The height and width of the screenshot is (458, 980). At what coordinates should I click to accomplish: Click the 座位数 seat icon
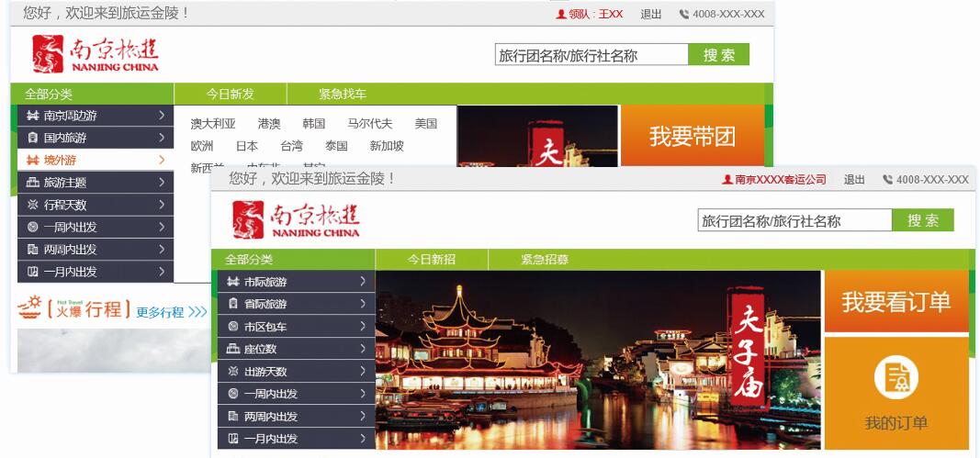coord(232,349)
